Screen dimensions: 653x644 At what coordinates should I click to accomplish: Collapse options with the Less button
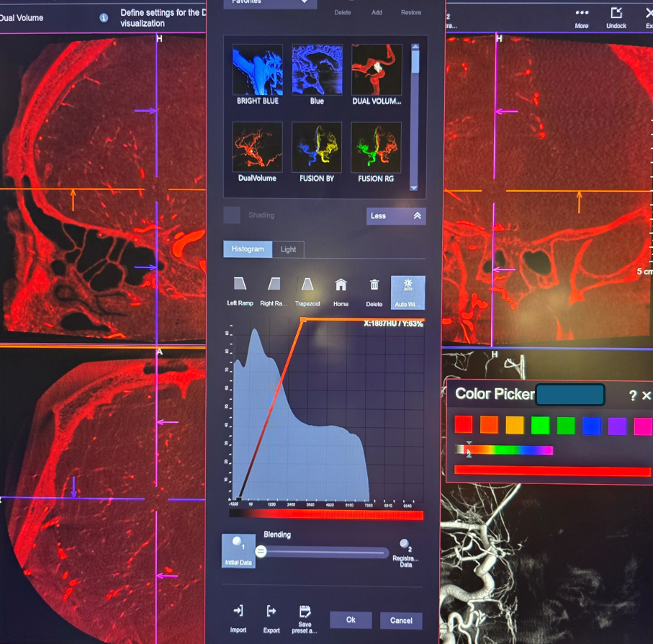click(x=396, y=215)
